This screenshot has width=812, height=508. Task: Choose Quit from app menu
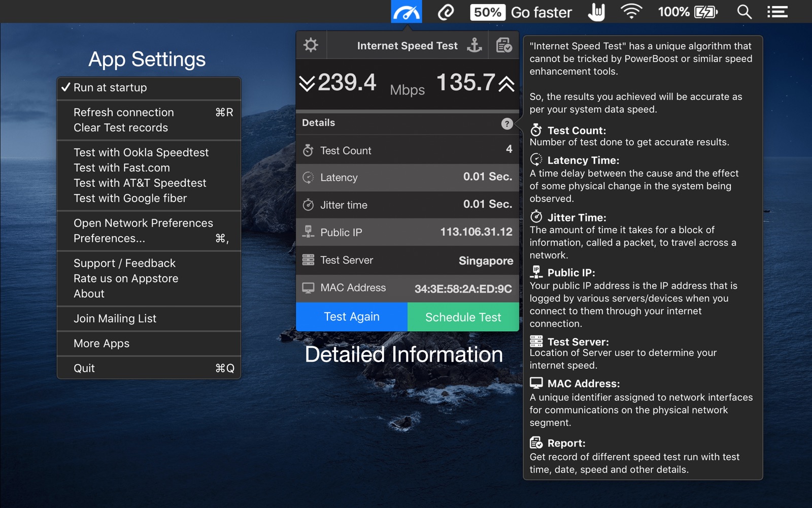(x=149, y=368)
